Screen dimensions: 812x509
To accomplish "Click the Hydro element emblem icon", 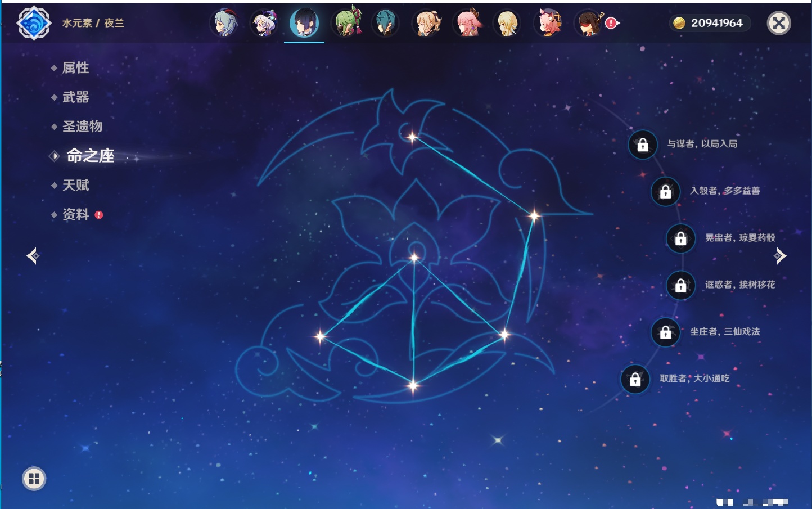I will 34,23.
